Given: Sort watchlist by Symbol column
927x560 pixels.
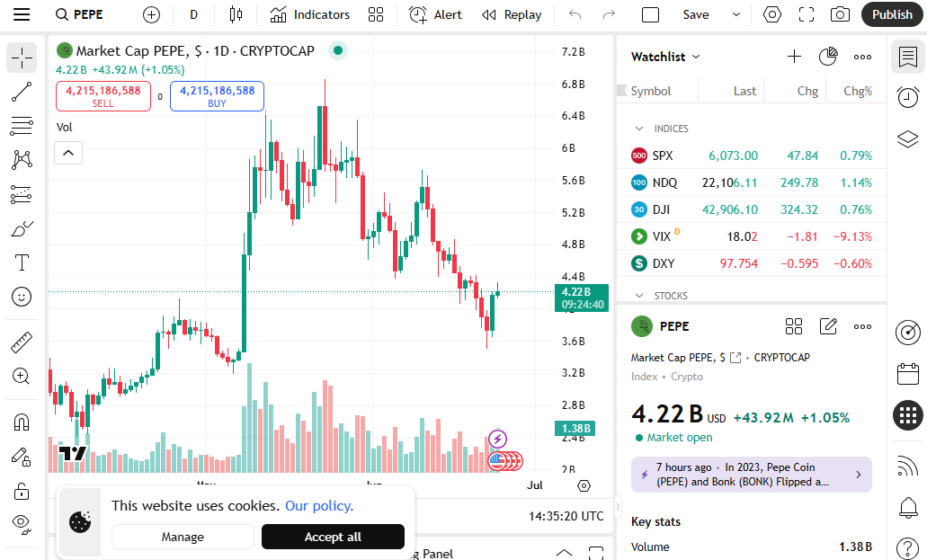Looking at the screenshot, I should [651, 91].
